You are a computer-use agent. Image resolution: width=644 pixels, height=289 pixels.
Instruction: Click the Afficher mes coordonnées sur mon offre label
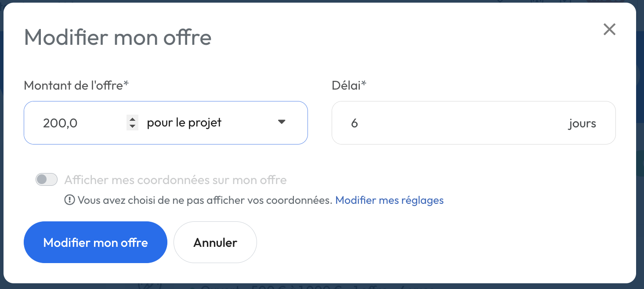(175, 180)
